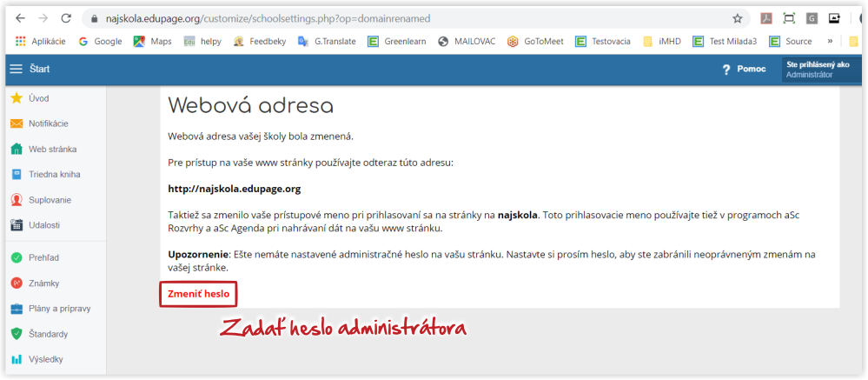Viewport: 868px width, 380px height.
Task: Click the Notifikácie envelope icon
Action: tap(16, 123)
